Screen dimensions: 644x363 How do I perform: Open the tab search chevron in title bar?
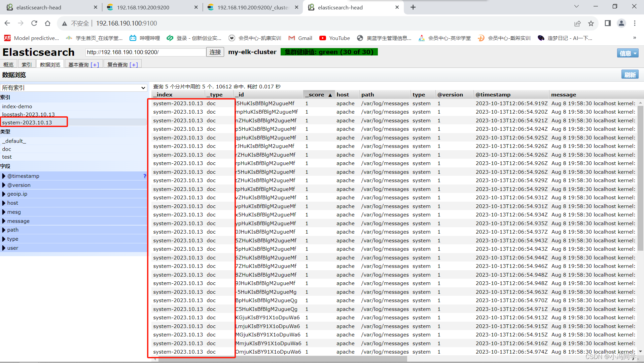click(x=576, y=6)
